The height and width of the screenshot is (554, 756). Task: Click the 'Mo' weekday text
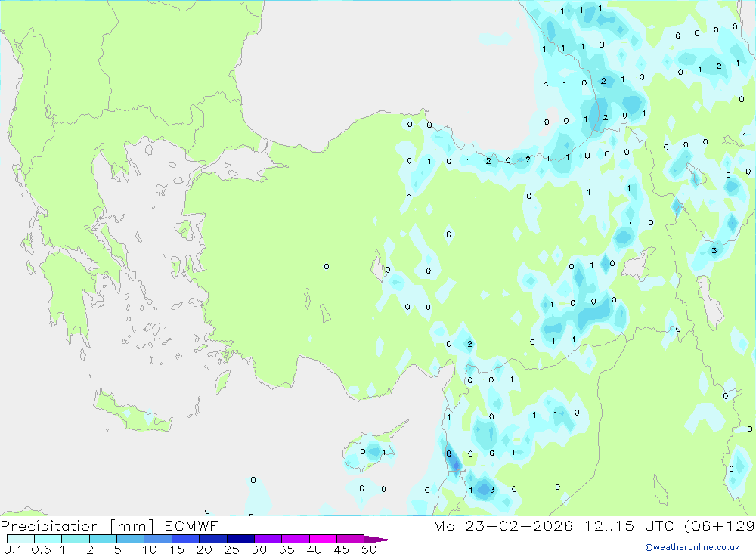(x=444, y=525)
